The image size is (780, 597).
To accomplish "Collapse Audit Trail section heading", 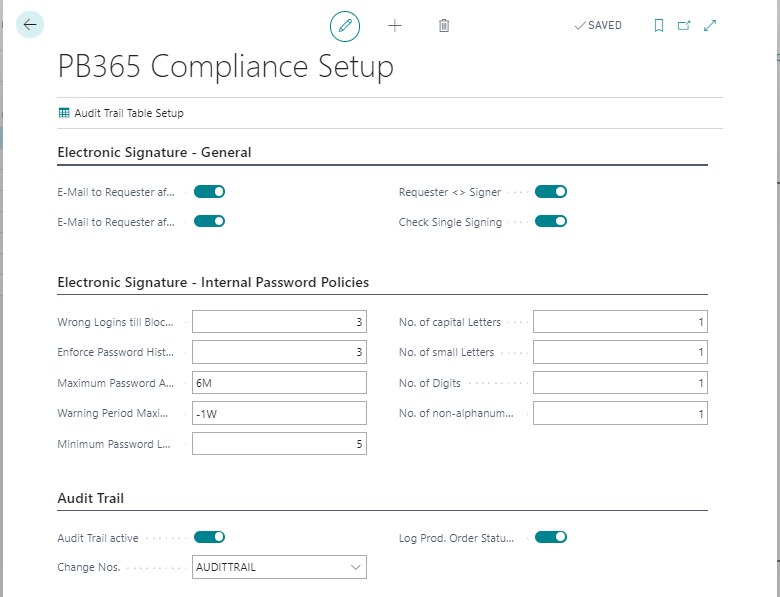I will [x=91, y=498].
